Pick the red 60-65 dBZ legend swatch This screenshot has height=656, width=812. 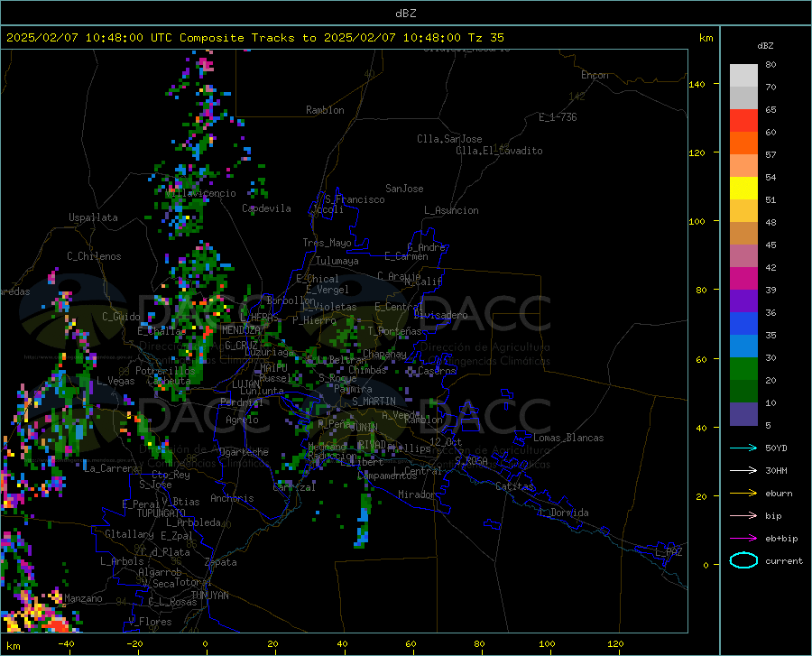click(743, 121)
